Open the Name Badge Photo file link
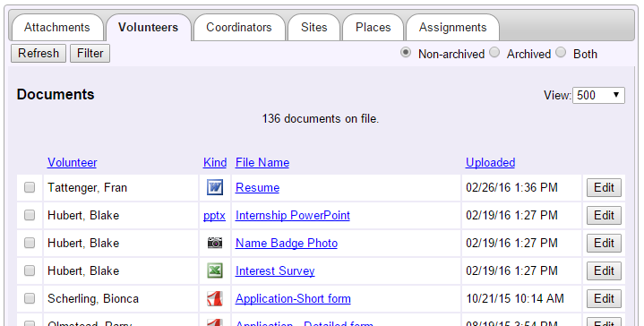The height and width of the screenshot is (326, 644). [x=287, y=243]
